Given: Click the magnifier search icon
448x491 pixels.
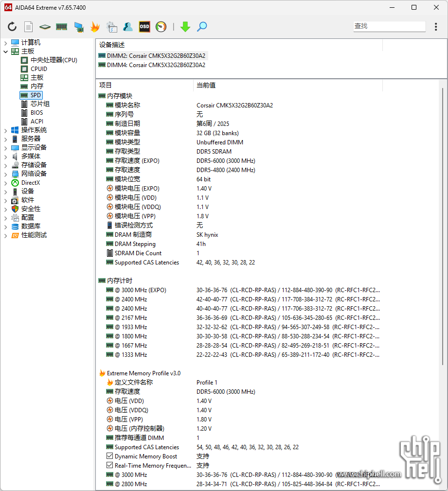Looking at the screenshot, I should coord(202,27).
